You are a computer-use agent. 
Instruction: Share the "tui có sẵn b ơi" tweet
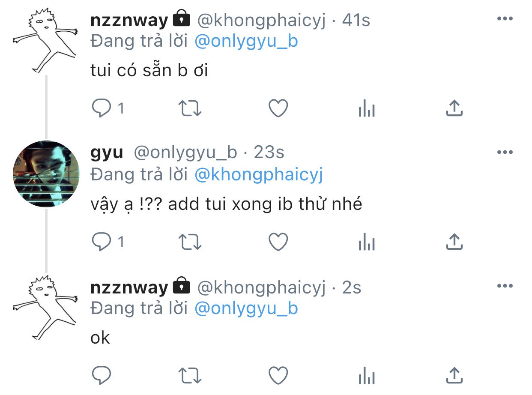[454, 108]
